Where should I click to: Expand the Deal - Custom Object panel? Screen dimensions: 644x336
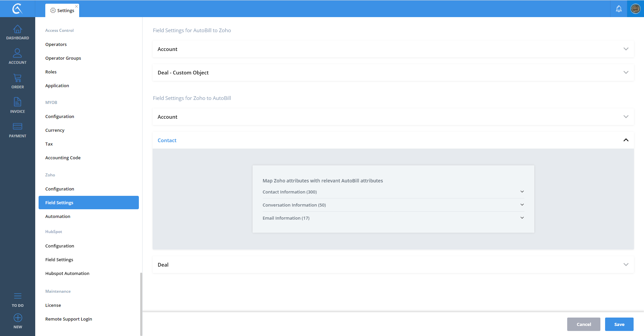(x=626, y=72)
